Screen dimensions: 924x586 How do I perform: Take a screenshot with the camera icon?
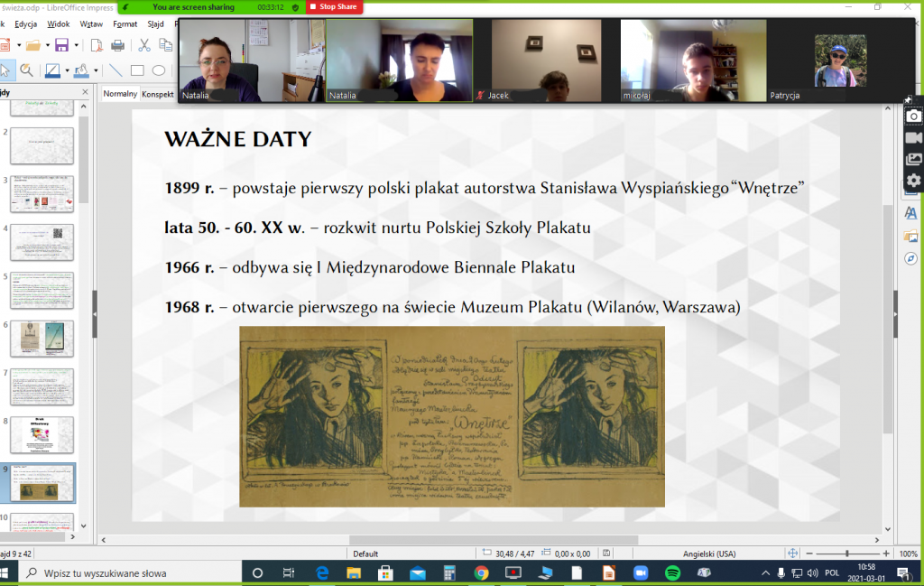click(913, 116)
